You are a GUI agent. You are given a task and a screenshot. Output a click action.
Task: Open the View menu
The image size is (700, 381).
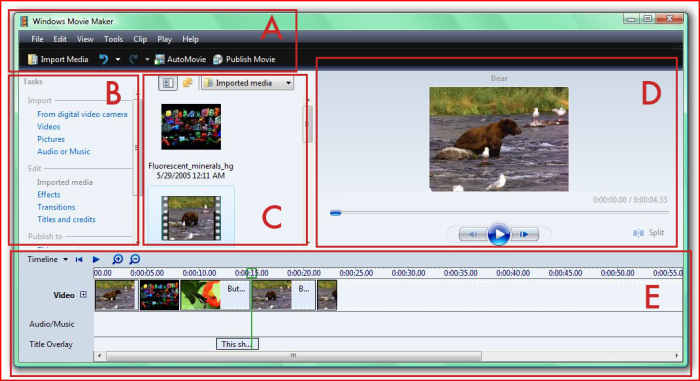point(85,39)
